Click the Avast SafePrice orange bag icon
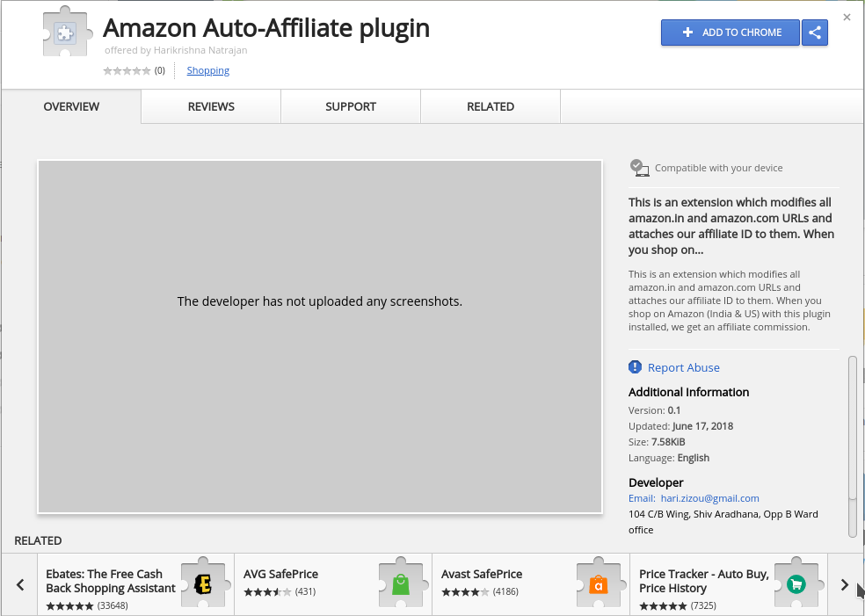The image size is (865, 616). point(599,583)
